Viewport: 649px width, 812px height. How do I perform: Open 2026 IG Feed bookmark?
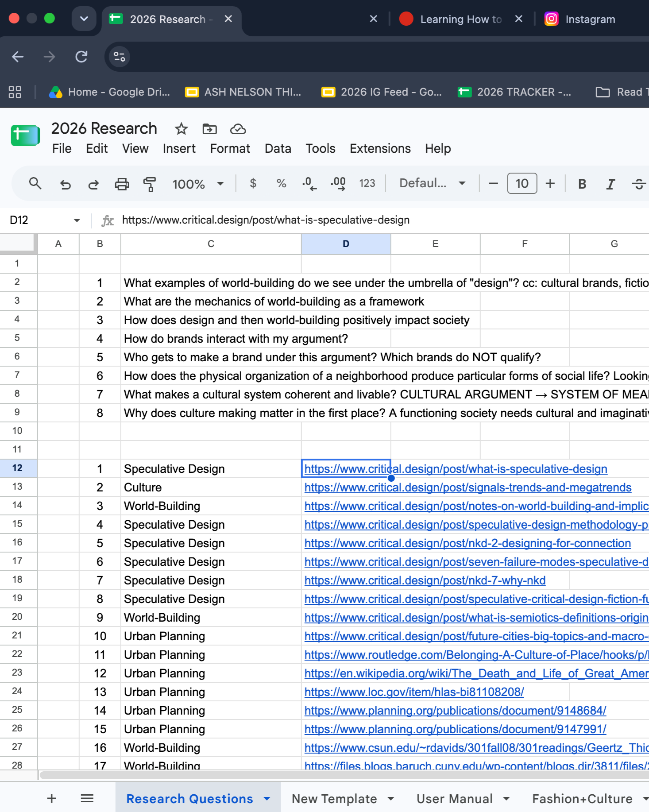click(382, 92)
